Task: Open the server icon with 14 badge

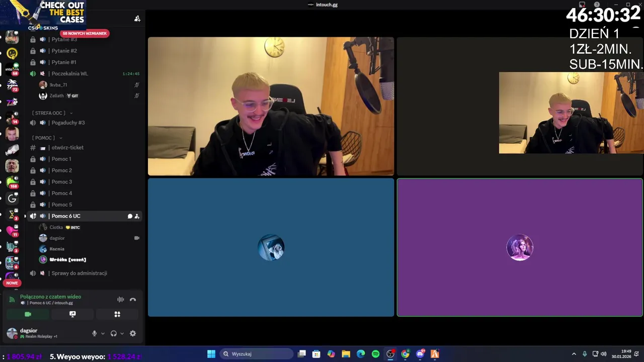Action: 12,117
